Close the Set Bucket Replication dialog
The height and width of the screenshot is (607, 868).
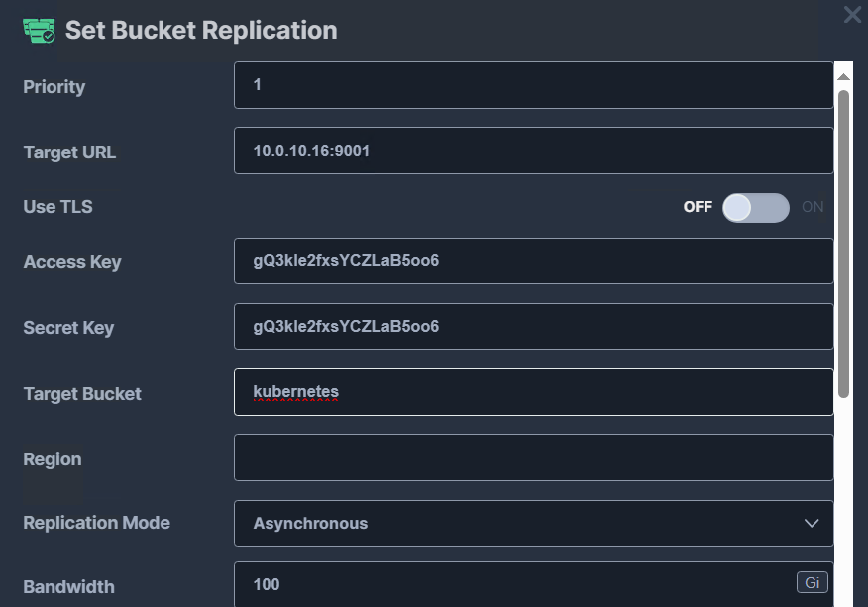pyautogui.click(x=852, y=15)
